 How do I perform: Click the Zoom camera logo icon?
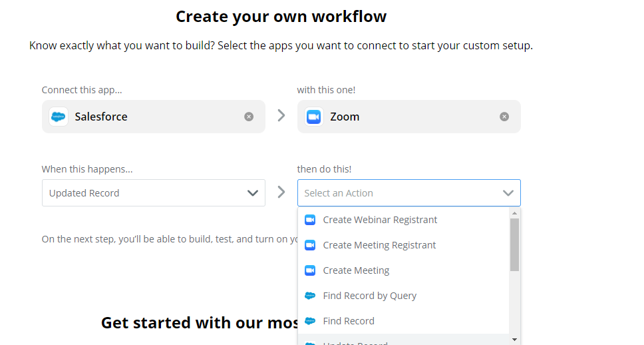pos(314,117)
